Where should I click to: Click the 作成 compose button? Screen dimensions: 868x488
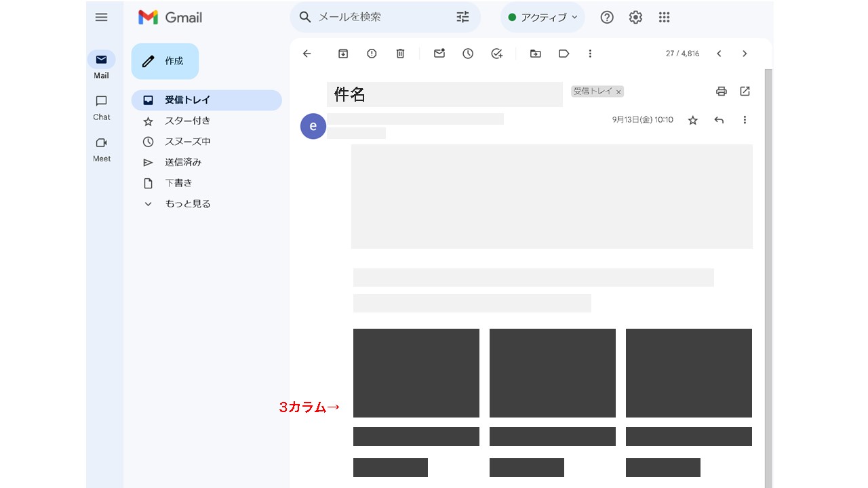pyautogui.click(x=165, y=62)
